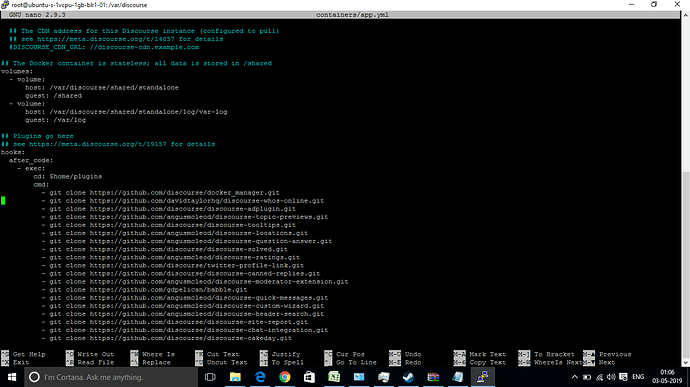Click the PuTTY icon in the title bar
Screen dimensions: 690x387
[x=5, y=4]
